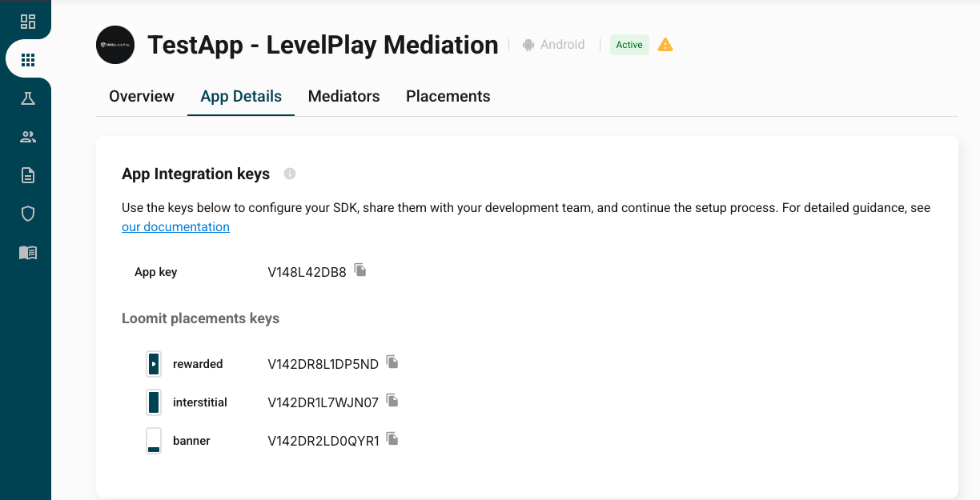The width and height of the screenshot is (980, 500).
Task: Click the 'Android' platform label
Action: [563, 45]
